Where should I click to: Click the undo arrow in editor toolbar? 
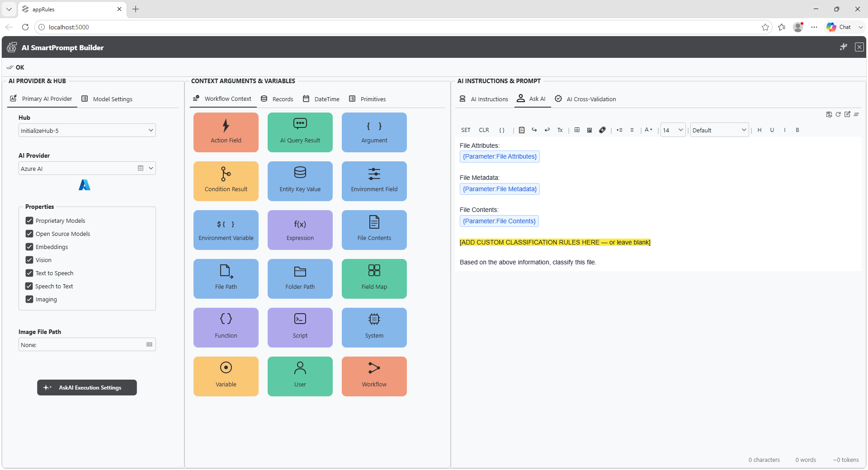click(x=547, y=130)
